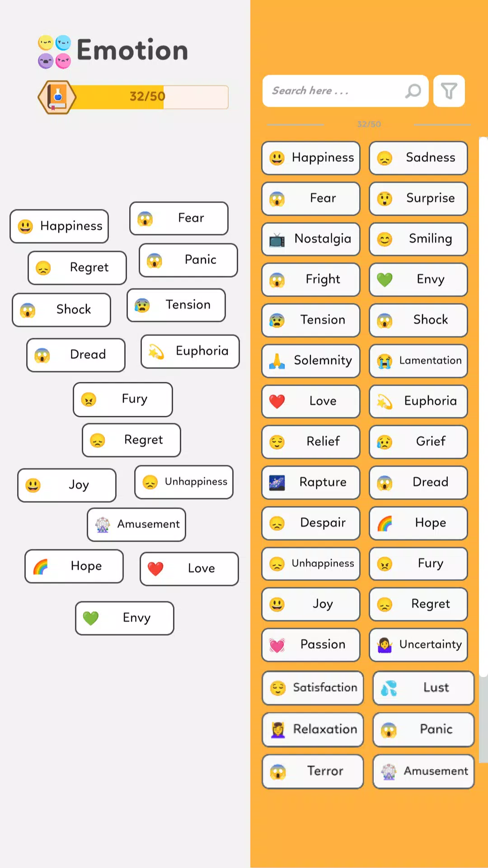Tap the Lust water droplets icon
This screenshot has height=868, width=488.
point(389,688)
